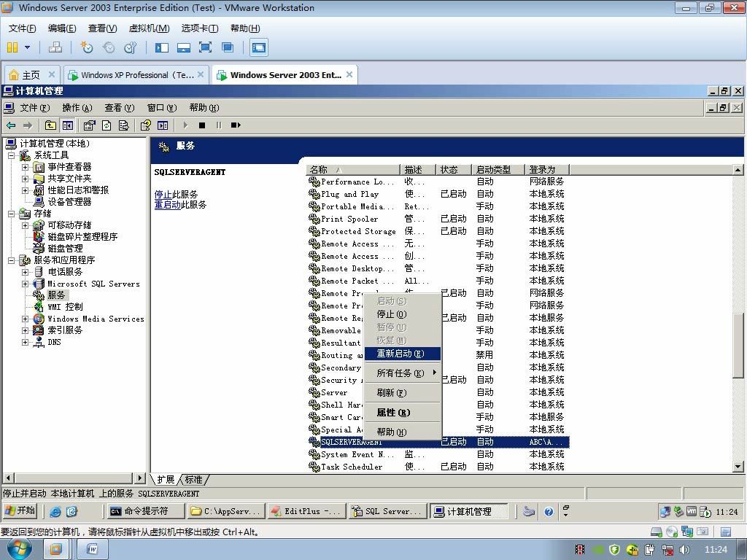Switch to the 主页 tab
747x560 pixels.
click(32, 75)
